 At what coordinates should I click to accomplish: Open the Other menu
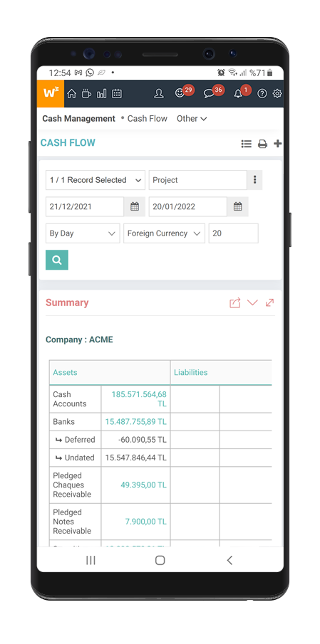click(x=192, y=119)
